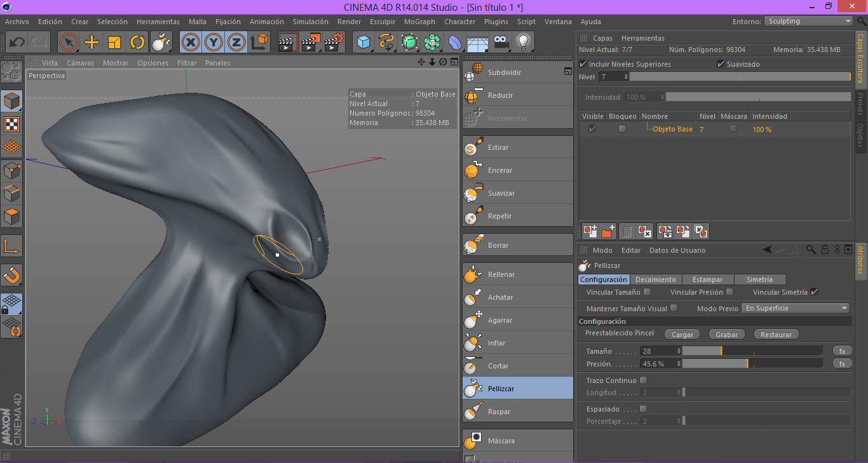Open the viewport Filtrar menu
The height and width of the screenshot is (463, 868).
187,63
